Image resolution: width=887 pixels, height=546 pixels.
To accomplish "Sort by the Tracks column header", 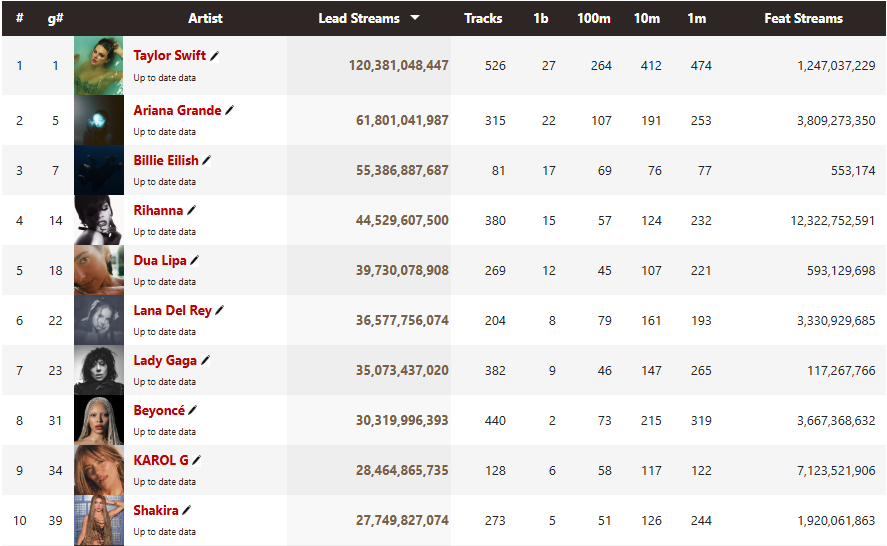I will tap(483, 18).
